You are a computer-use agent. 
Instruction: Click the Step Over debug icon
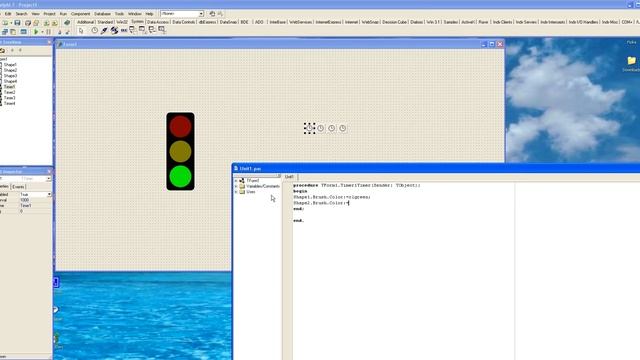click(67, 31)
